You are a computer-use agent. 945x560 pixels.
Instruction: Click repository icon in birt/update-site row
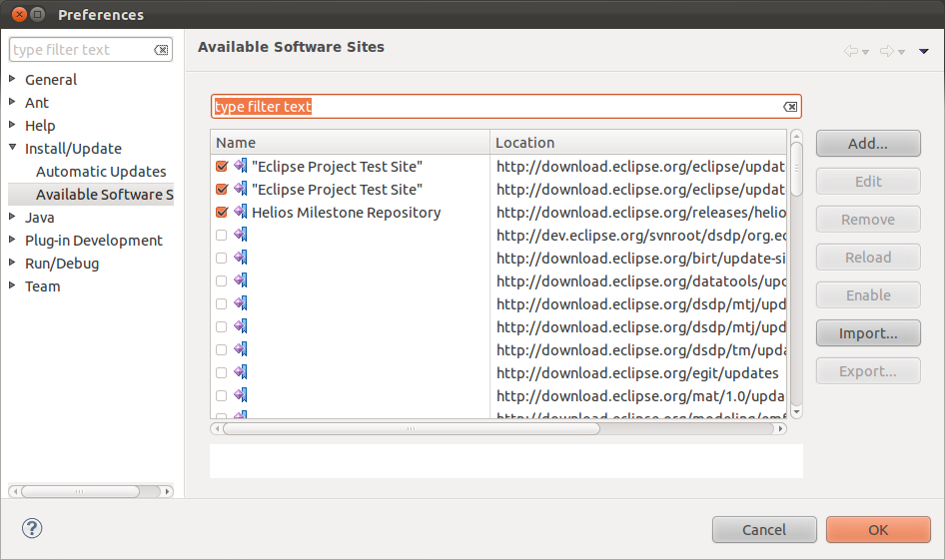point(241,258)
